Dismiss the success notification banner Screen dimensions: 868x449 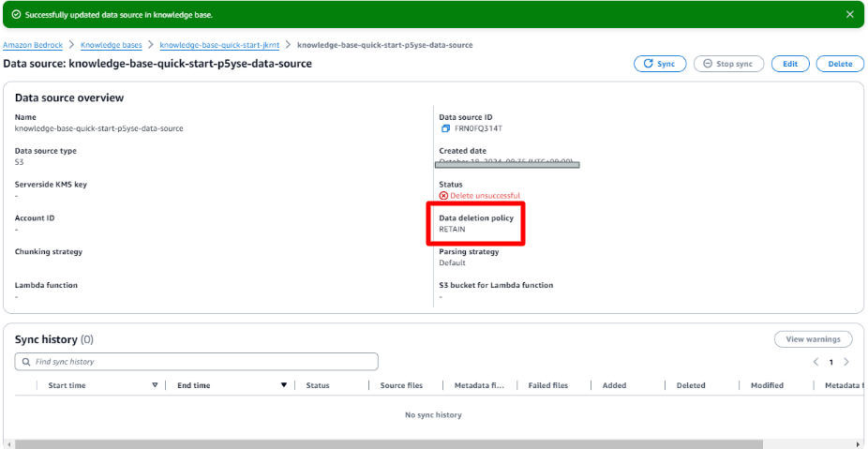point(850,14)
